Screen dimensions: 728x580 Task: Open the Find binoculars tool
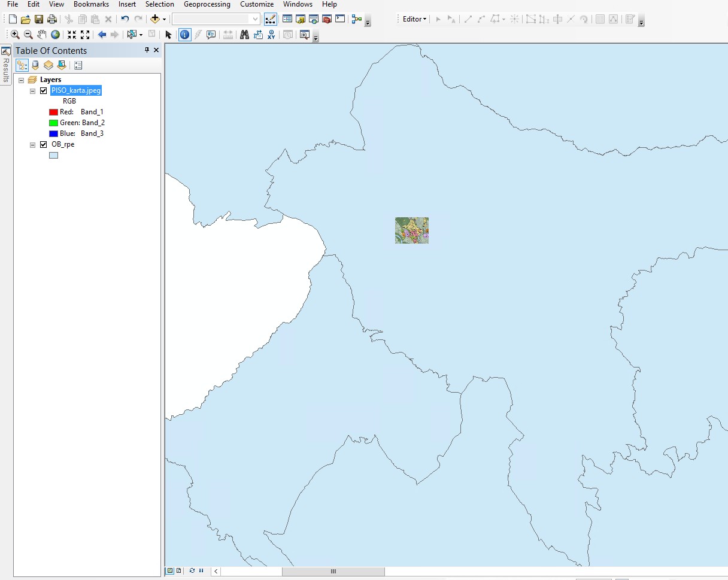pos(244,35)
